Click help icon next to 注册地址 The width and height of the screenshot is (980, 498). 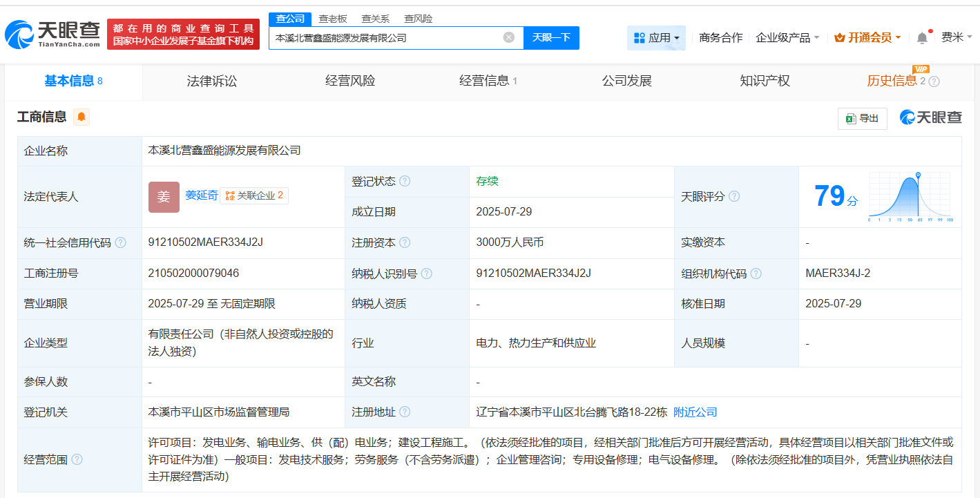[405, 412]
